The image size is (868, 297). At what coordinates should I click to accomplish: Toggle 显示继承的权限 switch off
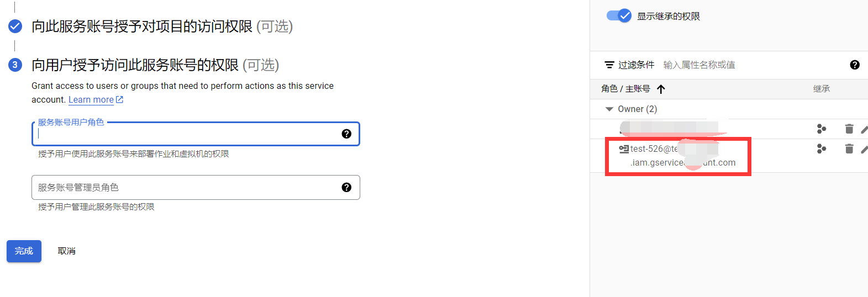tap(619, 15)
